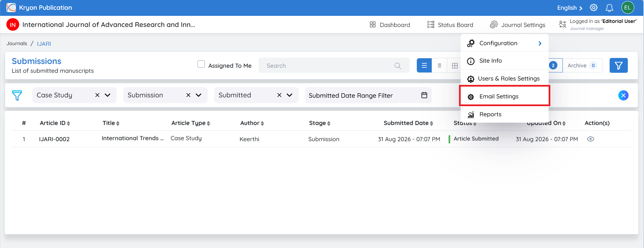
Task: Switch to grid view
Action: tap(455, 65)
